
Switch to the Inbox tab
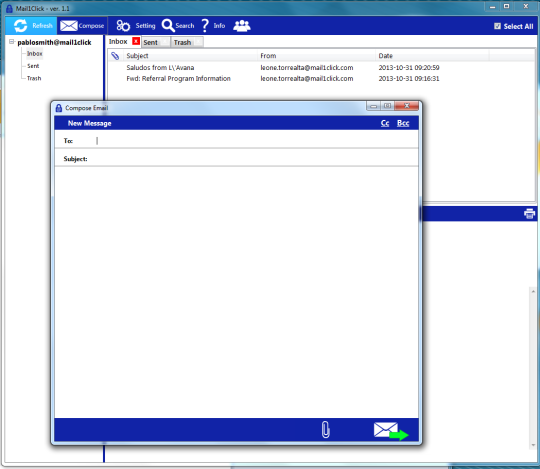(x=118, y=41)
